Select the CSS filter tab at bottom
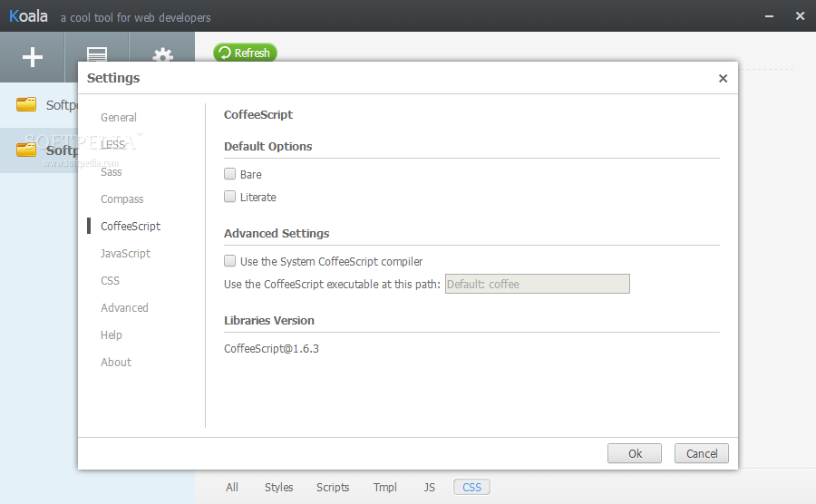 coord(471,488)
